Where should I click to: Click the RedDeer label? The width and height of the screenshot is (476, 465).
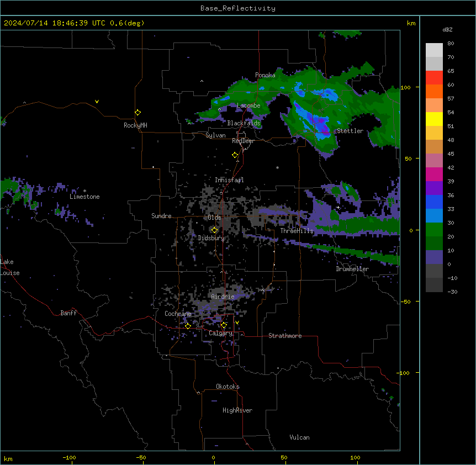pos(243,141)
